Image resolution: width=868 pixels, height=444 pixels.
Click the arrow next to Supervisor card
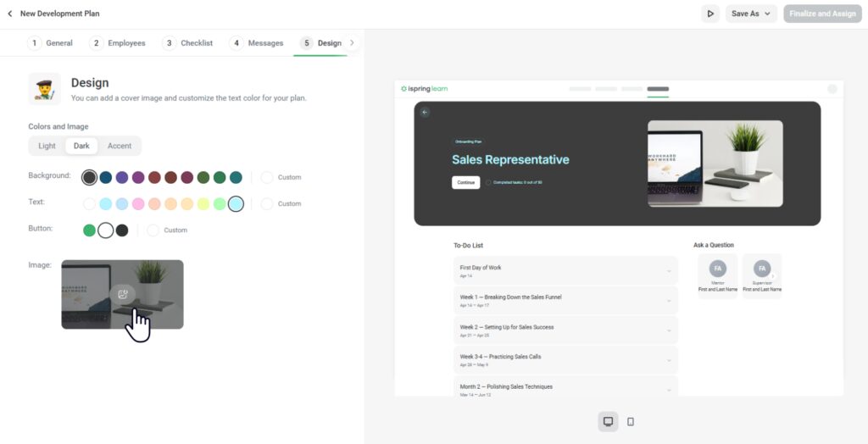pyautogui.click(x=773, y=275)
